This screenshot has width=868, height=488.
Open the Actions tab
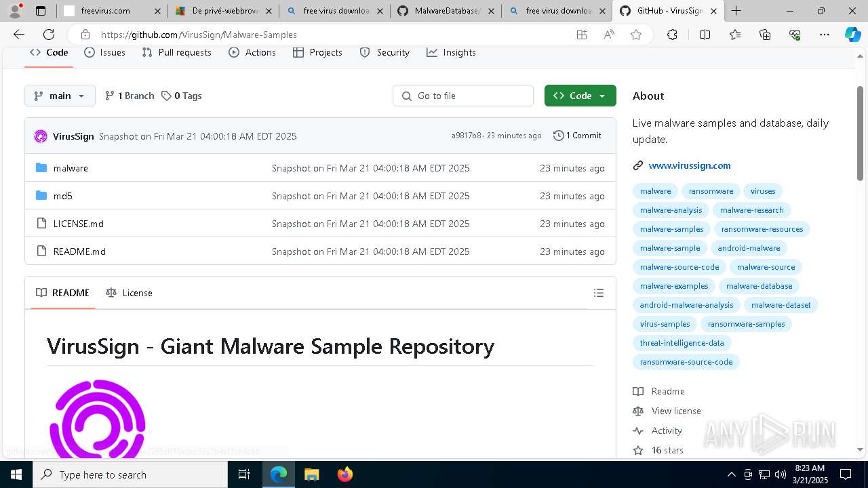[252, 52]
